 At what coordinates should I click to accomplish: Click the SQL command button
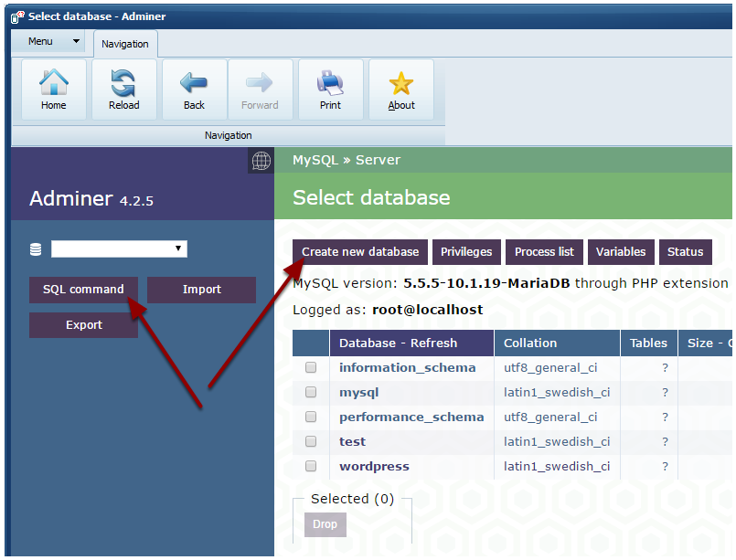click(83, 290)
